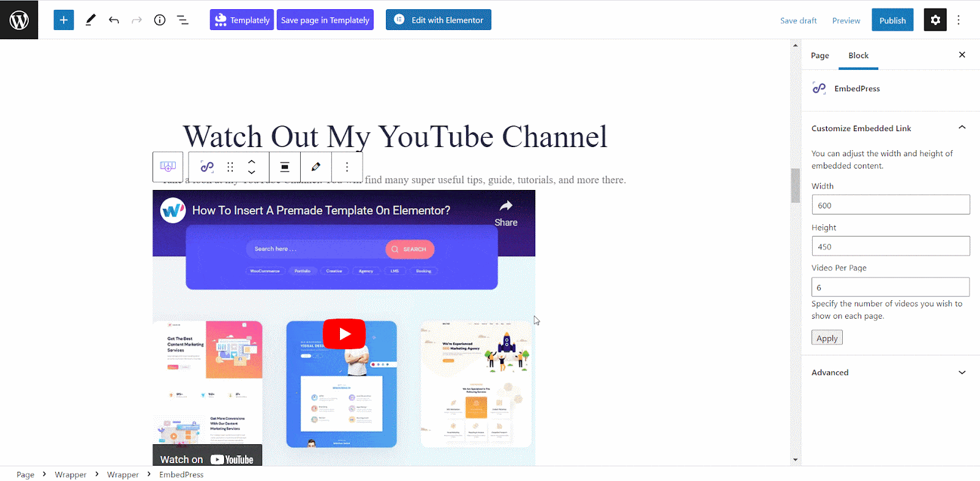Click the WordPress logo icon

coord(19,20)
